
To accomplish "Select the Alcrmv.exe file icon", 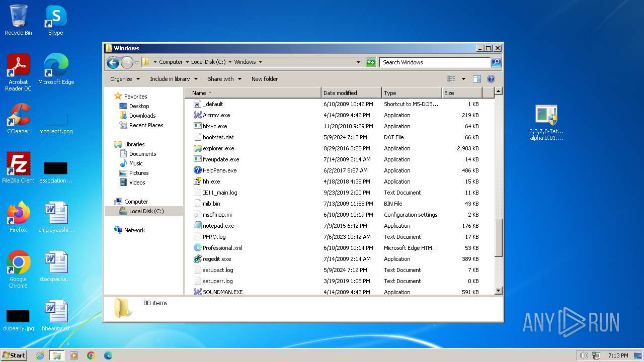I will click(198, 115).
